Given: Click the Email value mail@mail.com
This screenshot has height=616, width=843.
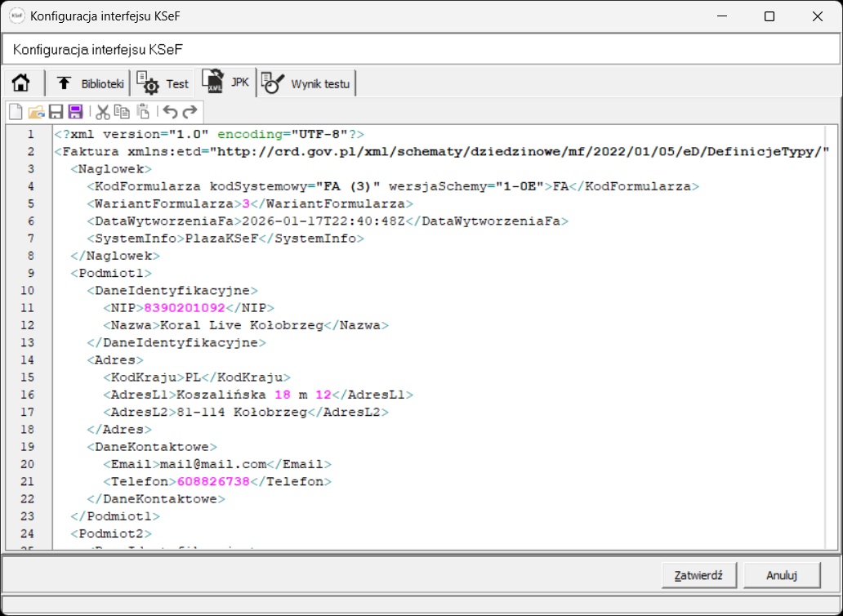Looking at the screenshot, I should 213,464.
